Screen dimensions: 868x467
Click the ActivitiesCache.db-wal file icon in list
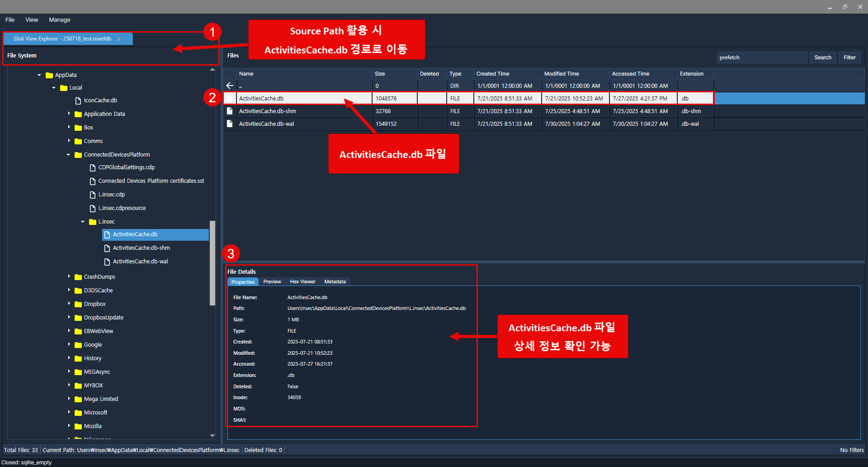(230, 124)
